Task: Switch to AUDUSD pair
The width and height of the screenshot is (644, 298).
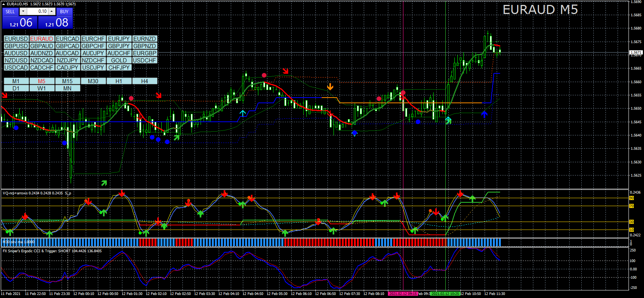Action: [16, 53]
